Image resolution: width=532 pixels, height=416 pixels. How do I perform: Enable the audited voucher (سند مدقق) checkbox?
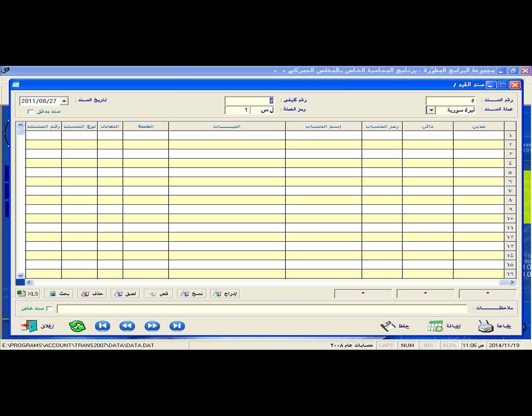[31, 112]
